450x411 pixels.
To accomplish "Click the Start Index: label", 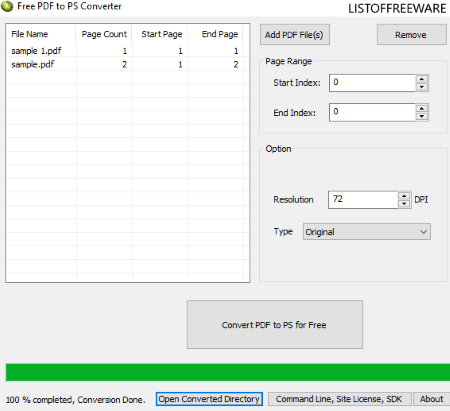I will point(297,83).
